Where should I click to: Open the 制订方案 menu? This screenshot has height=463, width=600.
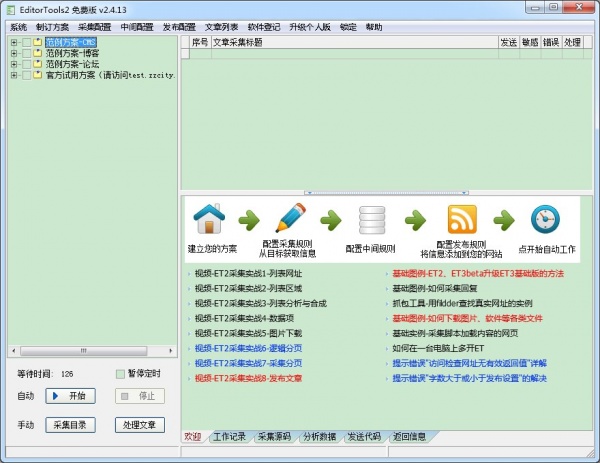52,27
